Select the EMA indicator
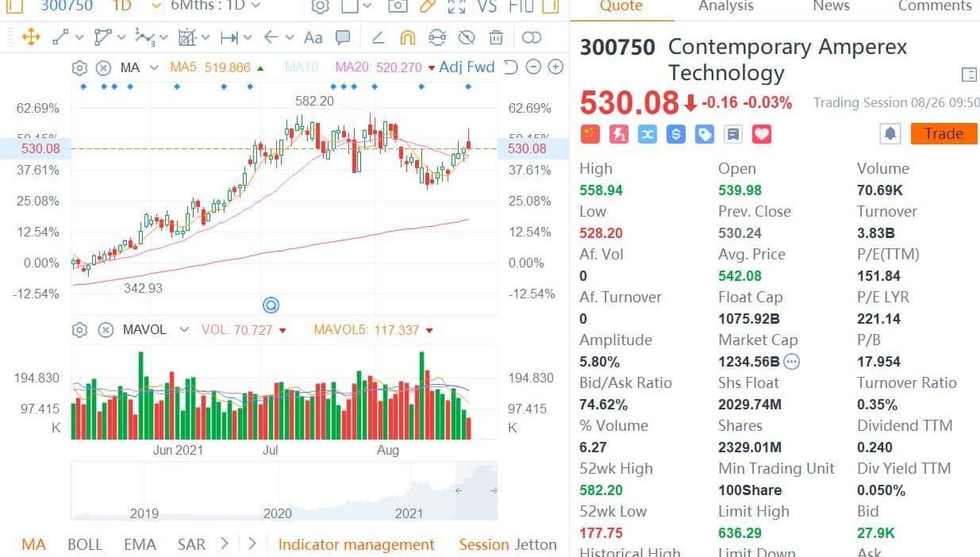This screenshot has width=980, height=557. pos(140,545)
